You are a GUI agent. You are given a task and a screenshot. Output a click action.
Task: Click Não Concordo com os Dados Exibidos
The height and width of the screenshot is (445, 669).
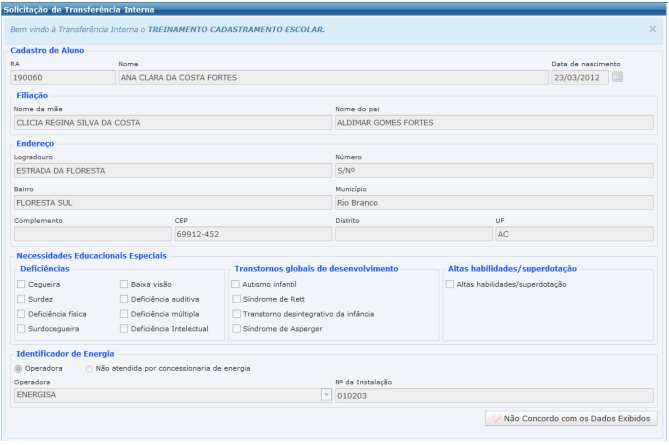point(570,419)
